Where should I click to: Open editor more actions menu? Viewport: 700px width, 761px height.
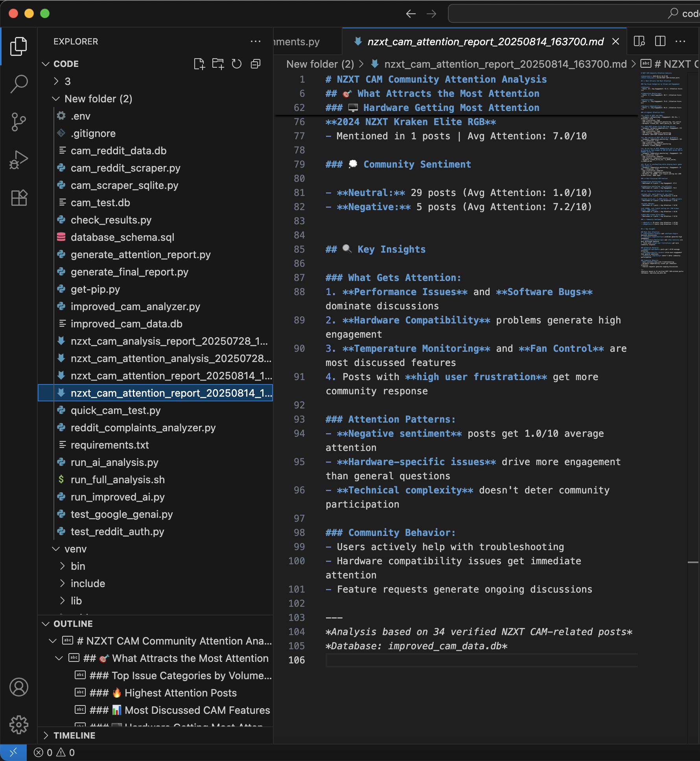pos(680,41)
